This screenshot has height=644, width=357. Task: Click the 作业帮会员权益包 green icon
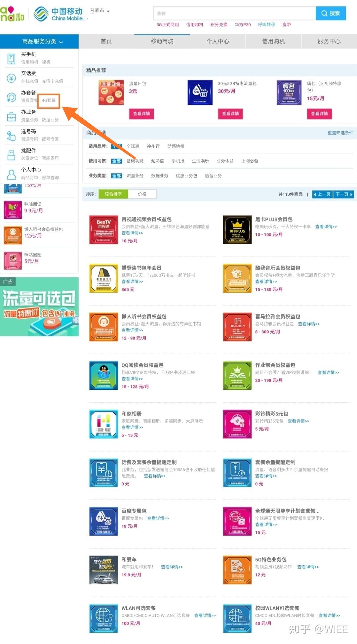click(237, 376)
